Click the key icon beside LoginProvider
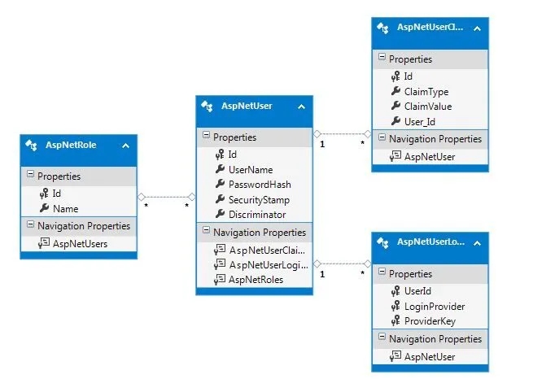 395,306
